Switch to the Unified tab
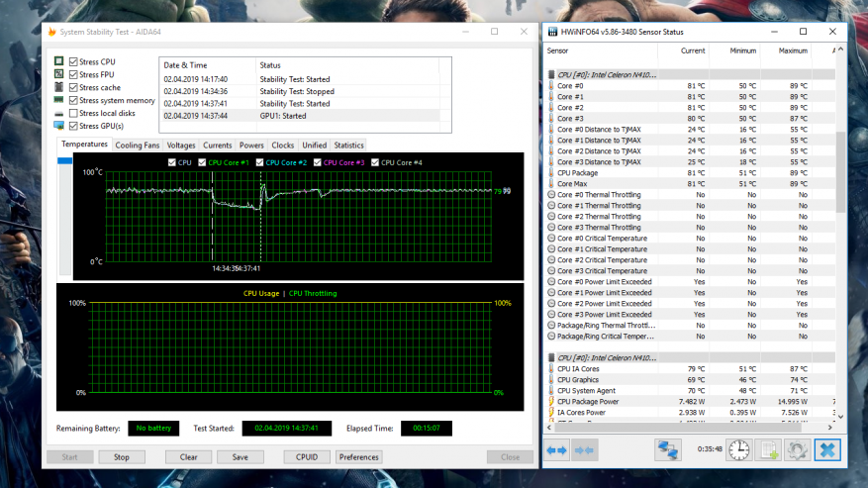The height and width of the screenshot is (488, 868). click(x=314, y=146)
